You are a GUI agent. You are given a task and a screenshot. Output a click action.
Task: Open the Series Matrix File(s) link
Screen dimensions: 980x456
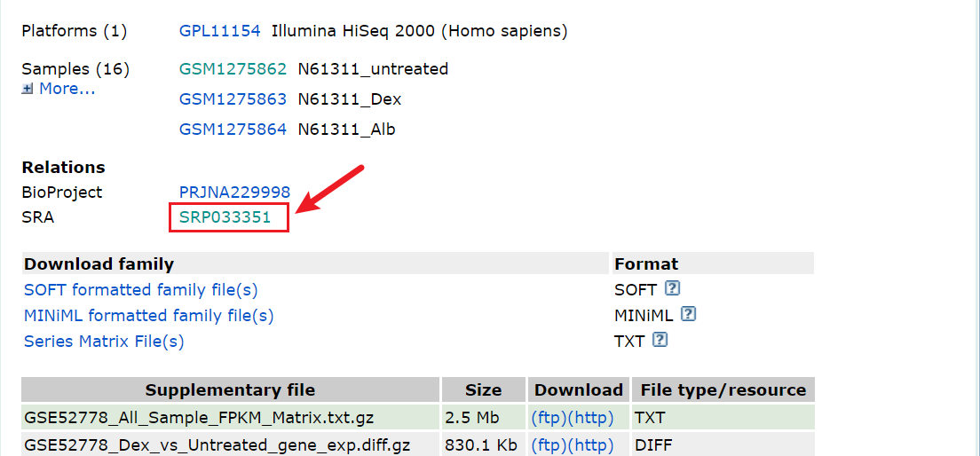click(x=104, y=342)
